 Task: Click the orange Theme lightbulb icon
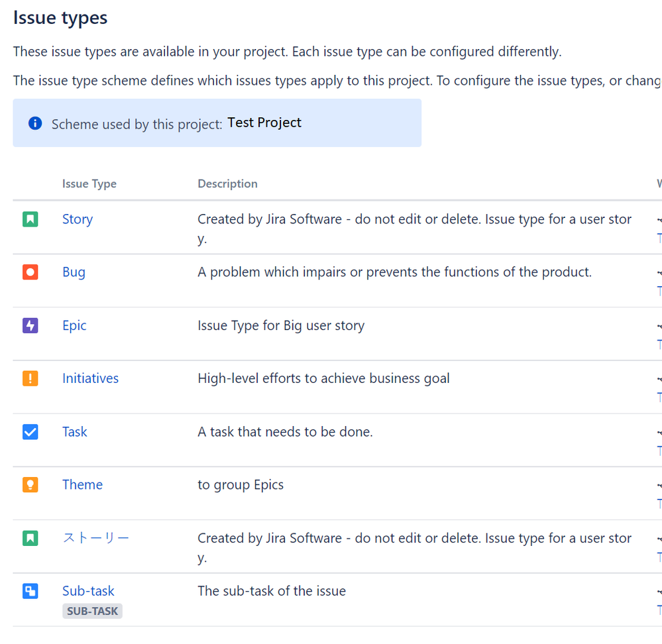30,484
